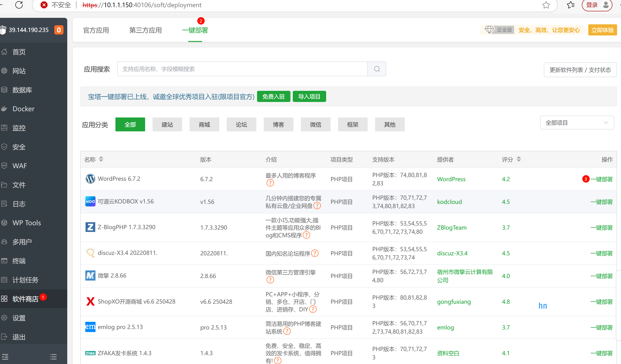This screenshot has width=621, height=364.
Task: Collapse sidebar using bottom-left menu icon
Action: (x=5, y=356)
